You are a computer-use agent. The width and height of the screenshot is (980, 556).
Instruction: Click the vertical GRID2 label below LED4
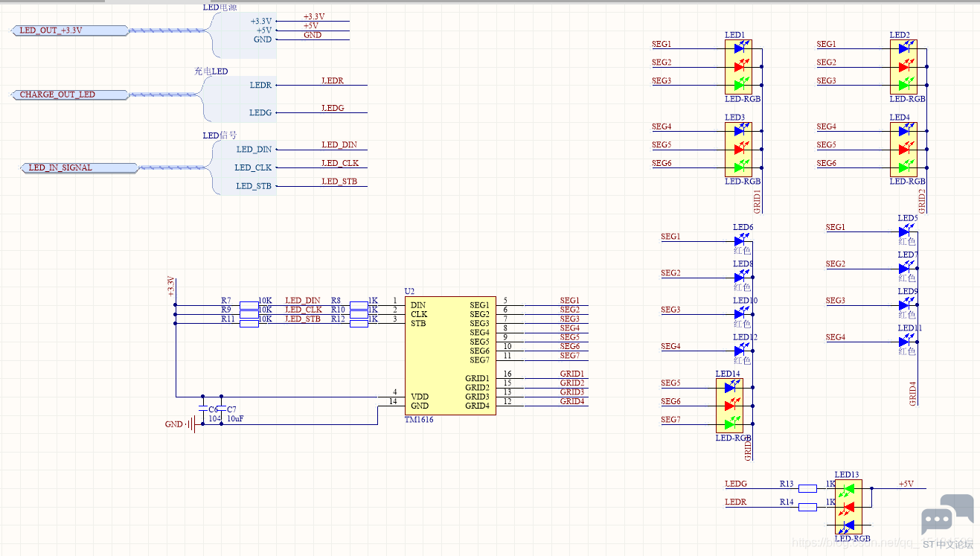pyautogui.click(x=923, y=202)
